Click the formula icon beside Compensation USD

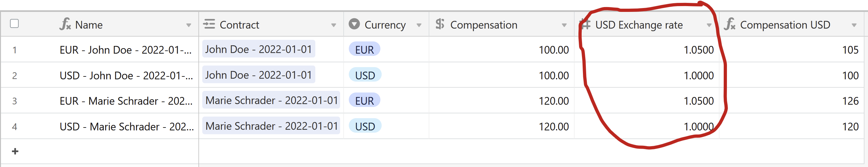pos(730,24)
